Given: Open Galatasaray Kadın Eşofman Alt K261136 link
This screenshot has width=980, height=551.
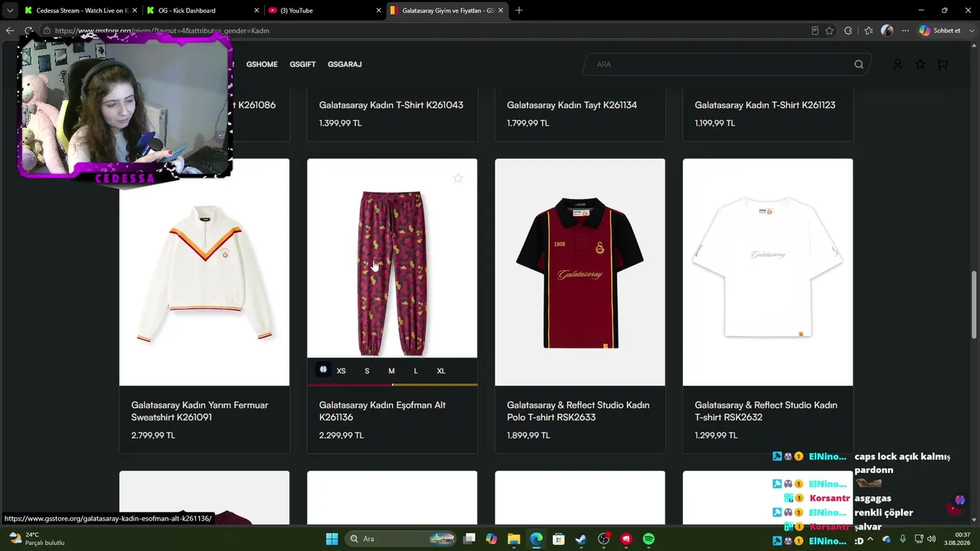Looking at the screenshot, I should tap(382, 411).
